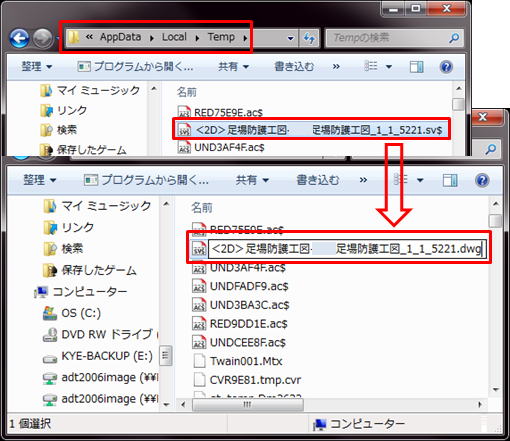510x441 pixels.
Task: Click プログラムから開く in lower toolbar
Action: tap(146, 180)
